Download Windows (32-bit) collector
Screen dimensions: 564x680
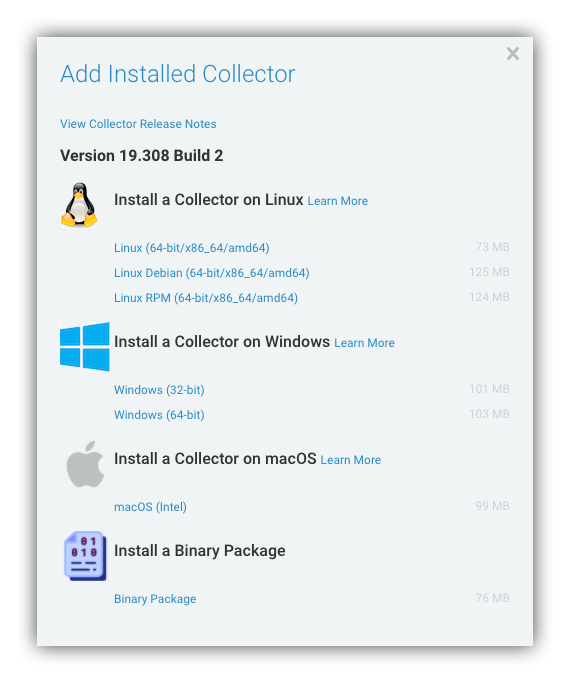[x=159, y=390]
